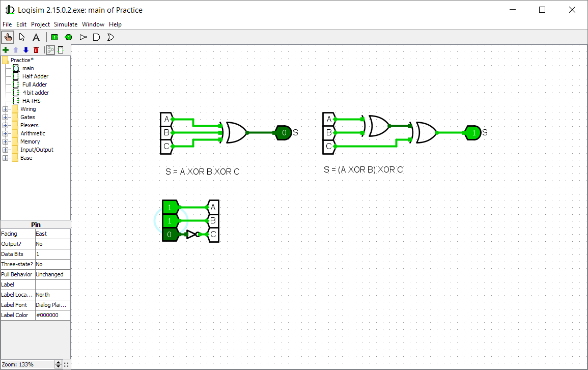This screenshot has height=370, width=588.
Task: Select the input Pin tool
Action: [x=54, y=37]
